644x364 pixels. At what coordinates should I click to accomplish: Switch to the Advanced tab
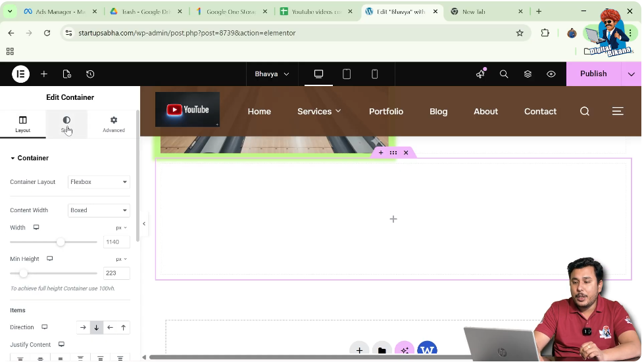tap(114, 124)
